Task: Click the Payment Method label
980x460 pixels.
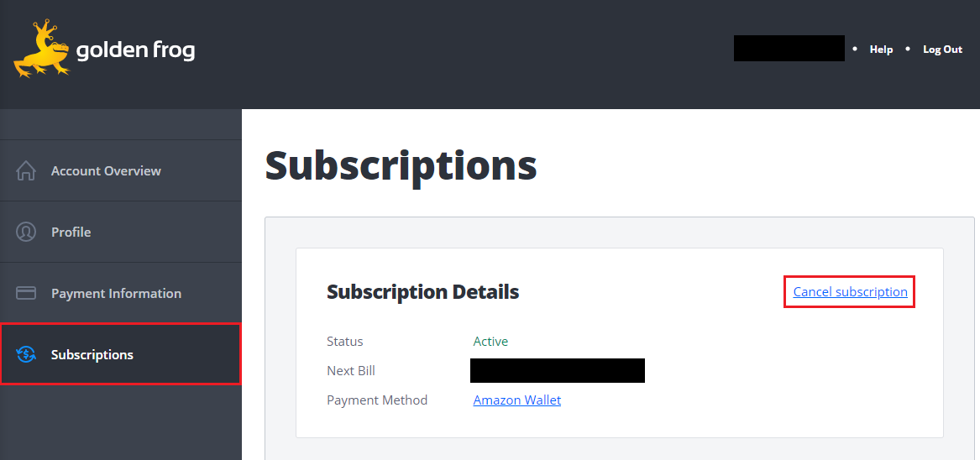Action: 377,400
